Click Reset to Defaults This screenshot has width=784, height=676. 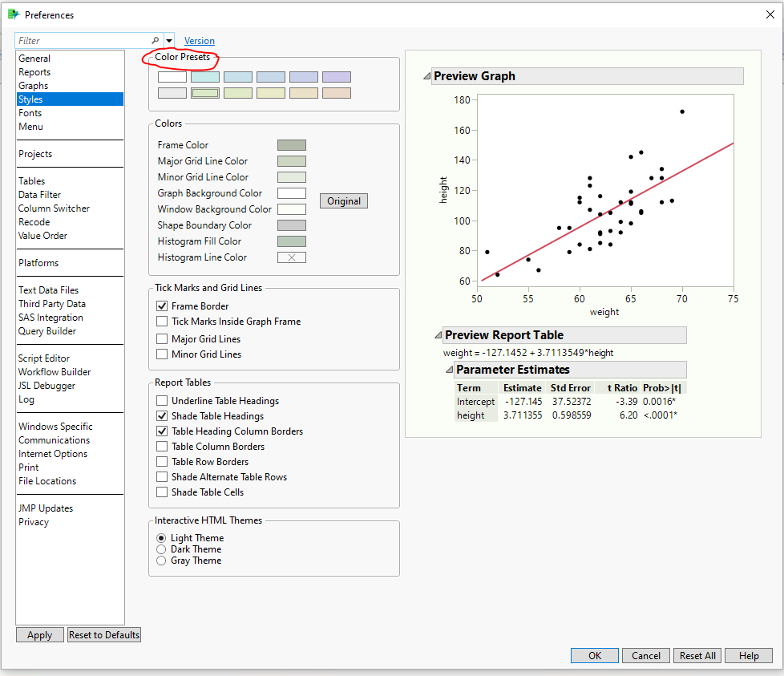(103, 634)
